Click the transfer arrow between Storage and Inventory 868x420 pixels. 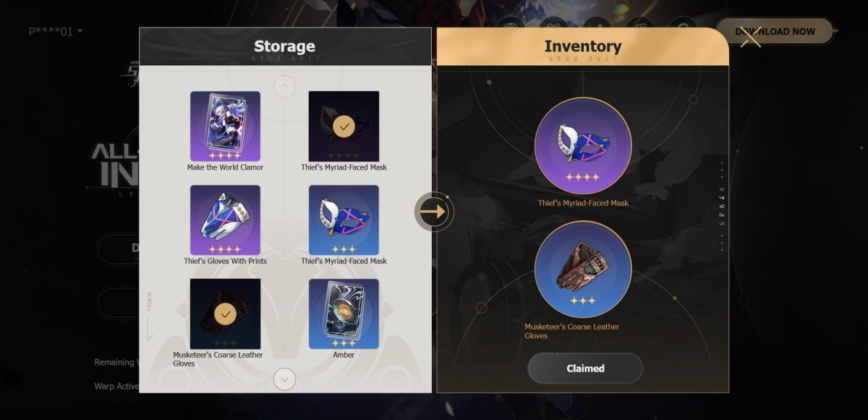(x=434, y=211)
